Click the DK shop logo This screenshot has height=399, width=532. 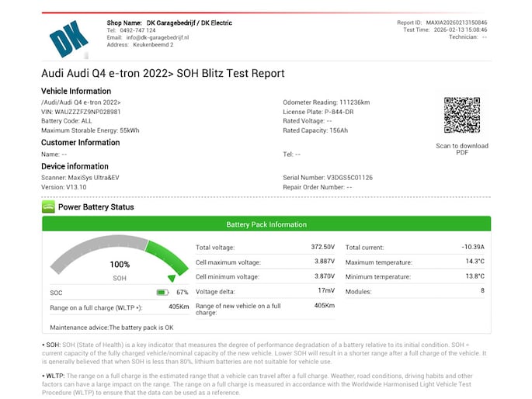pos(69,37)
